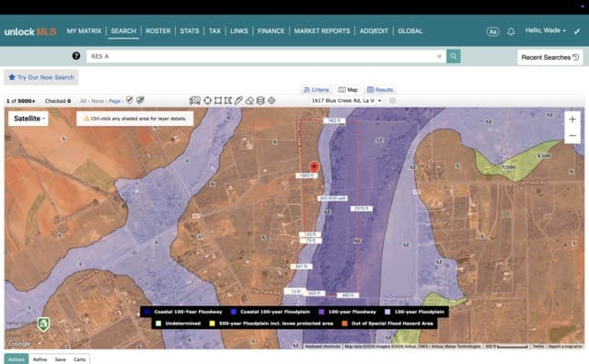The width and height of the screenshot is (589, 364).
Task: Click the red property map marker
Action: (314, 167)
